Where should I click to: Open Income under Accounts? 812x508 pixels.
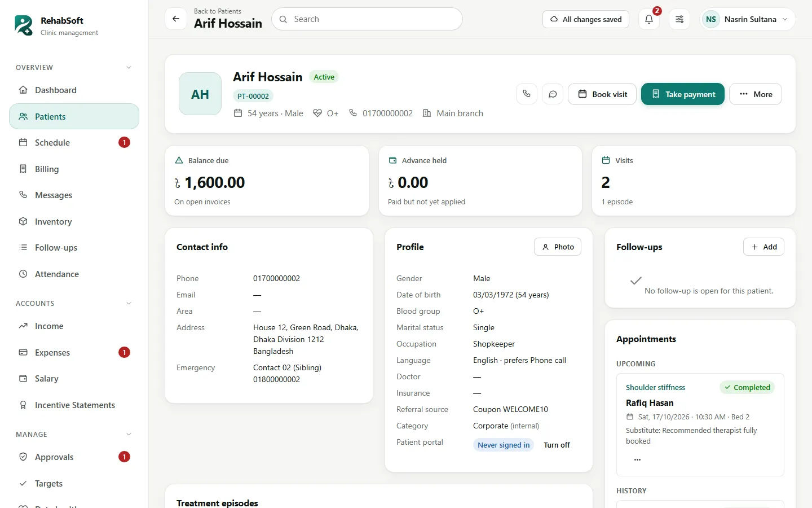(74, 326)
